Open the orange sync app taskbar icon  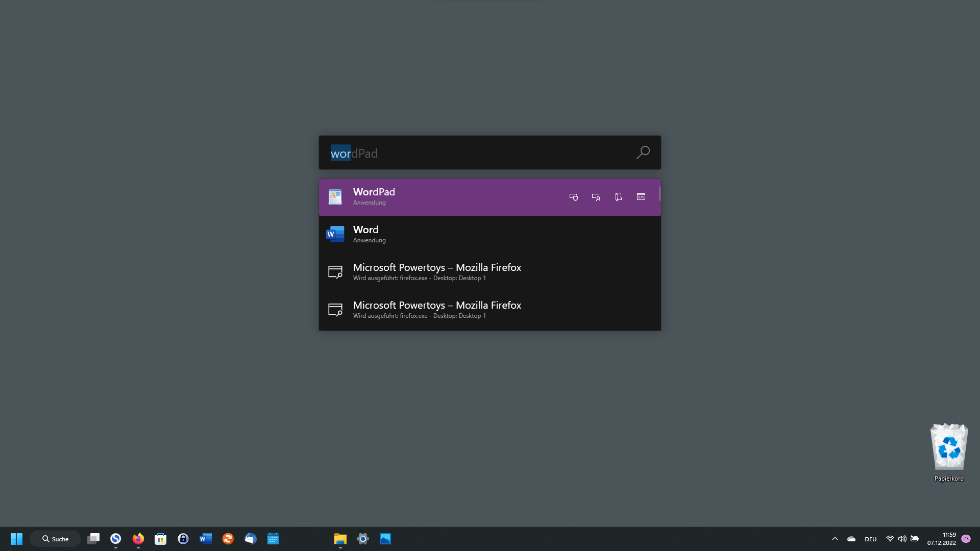(228, 539)
